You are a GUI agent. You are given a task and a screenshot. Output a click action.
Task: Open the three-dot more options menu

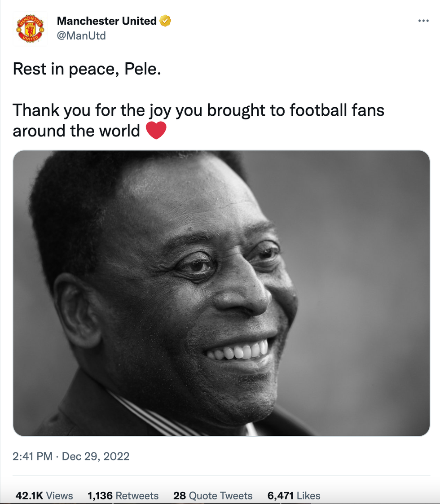[423, 21]
